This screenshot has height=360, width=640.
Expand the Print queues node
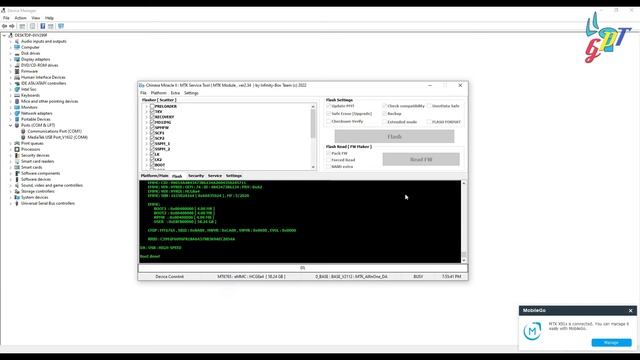11,143
